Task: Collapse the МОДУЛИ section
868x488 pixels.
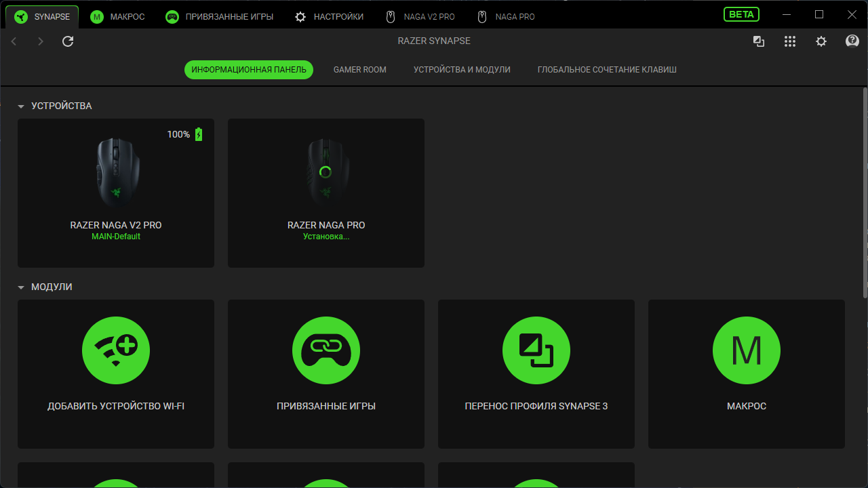Action: pos(21,287)
